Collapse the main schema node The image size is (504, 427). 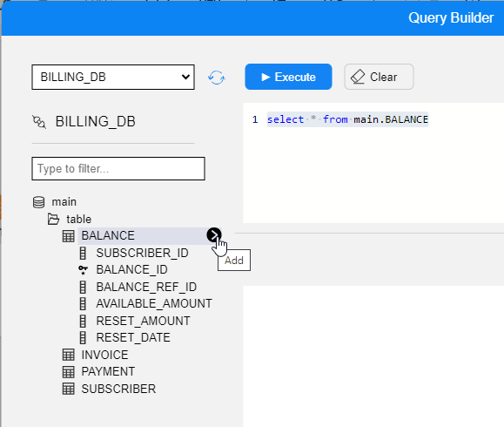[64, 202]
